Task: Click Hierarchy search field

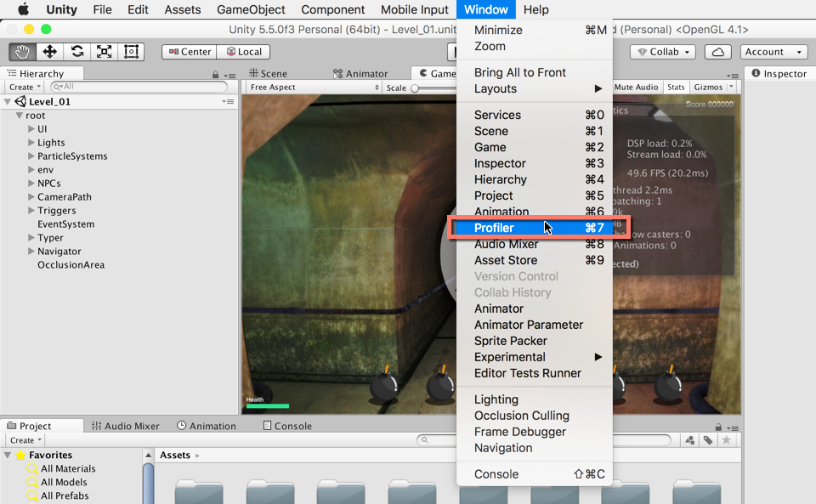Action: pyautogui.click(x=139, y=87)
